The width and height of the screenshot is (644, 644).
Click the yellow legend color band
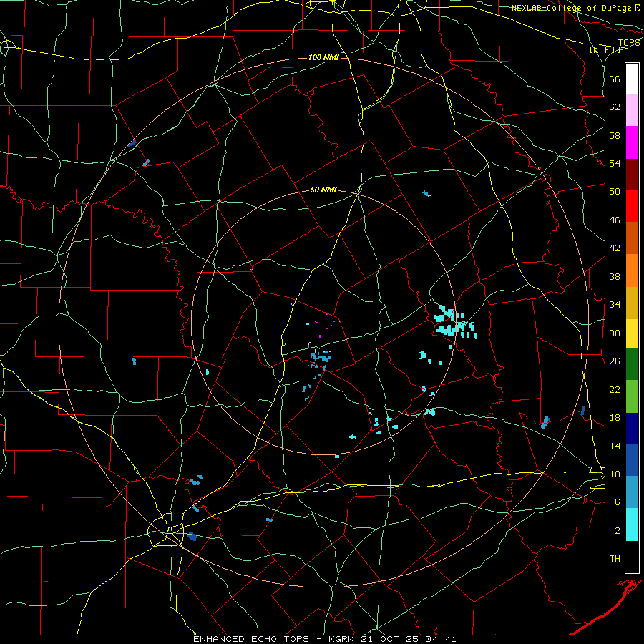[632, 333]
